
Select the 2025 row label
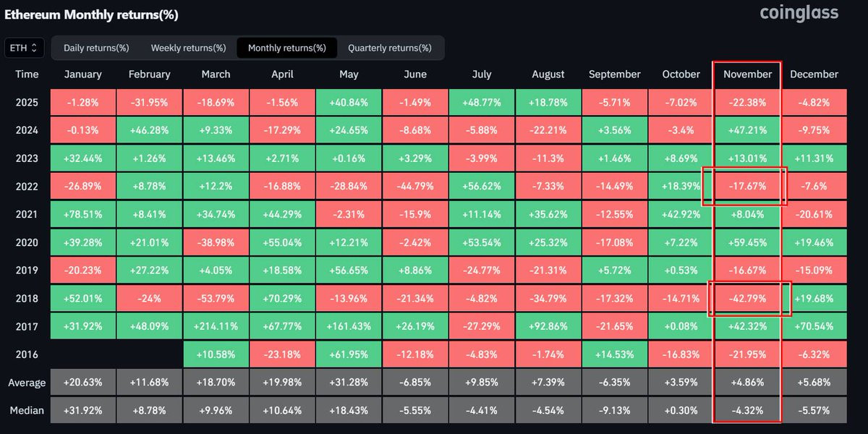(x=27, y=102)
